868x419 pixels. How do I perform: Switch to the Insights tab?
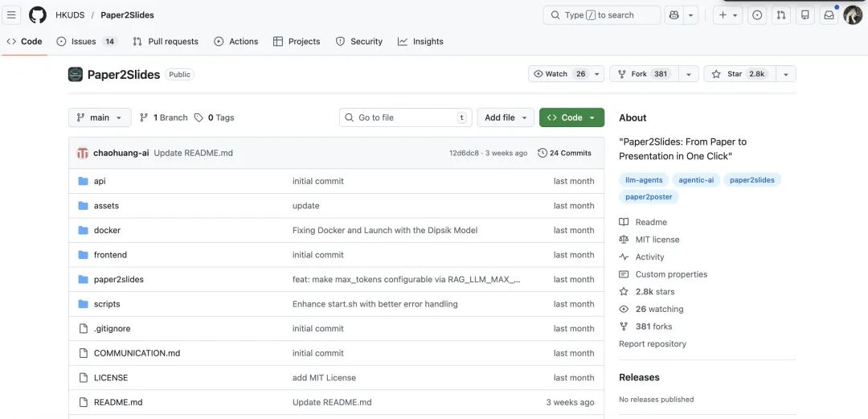[x=420, y=42]
